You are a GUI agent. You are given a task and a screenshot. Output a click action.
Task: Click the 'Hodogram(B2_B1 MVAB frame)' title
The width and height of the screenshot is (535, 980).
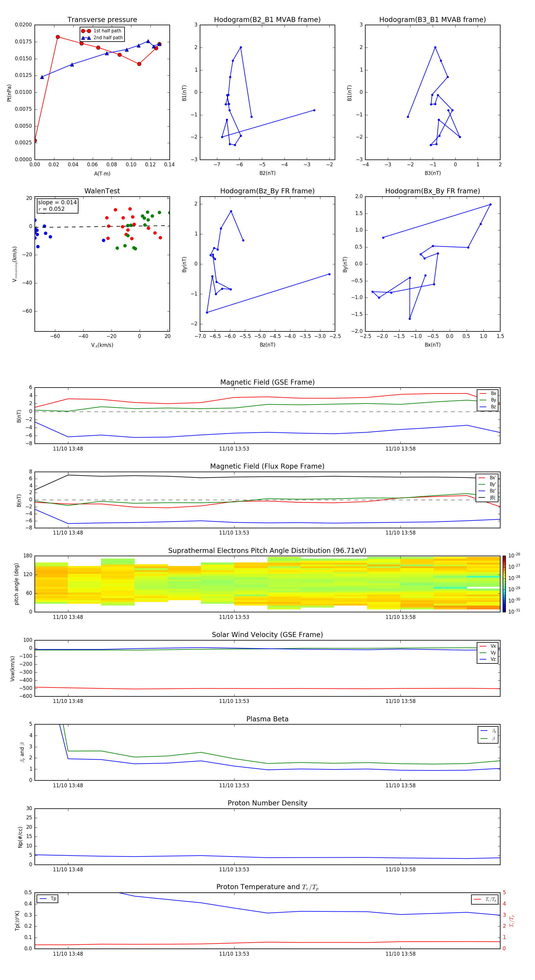[267, 20]
